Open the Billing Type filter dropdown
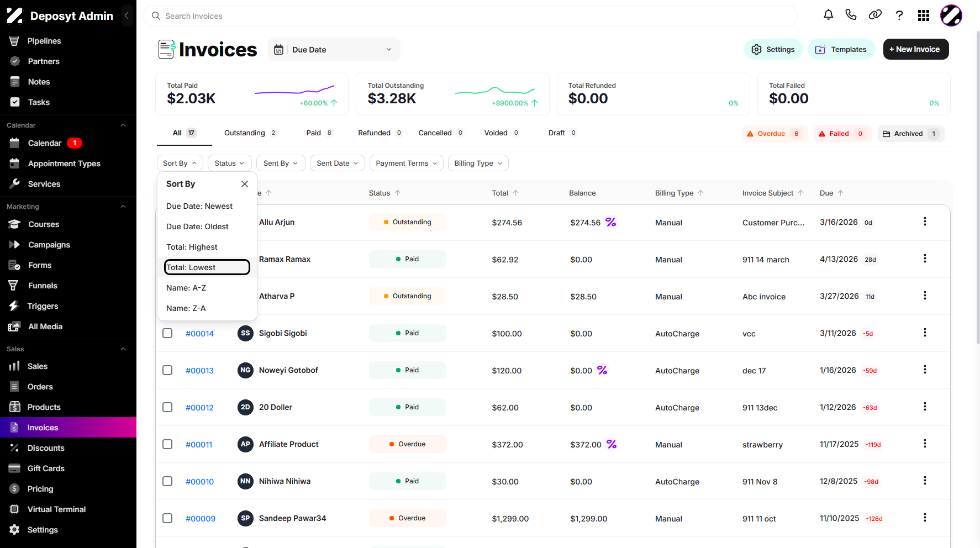Screen dimensions: 980x548 [x=478, y=163]
